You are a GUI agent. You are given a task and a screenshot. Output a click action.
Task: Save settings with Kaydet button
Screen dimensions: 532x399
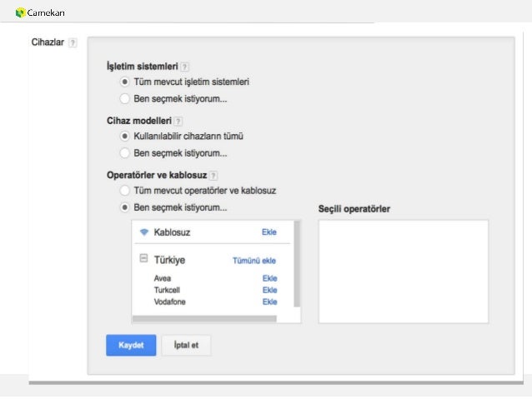(x=131, y=345)
